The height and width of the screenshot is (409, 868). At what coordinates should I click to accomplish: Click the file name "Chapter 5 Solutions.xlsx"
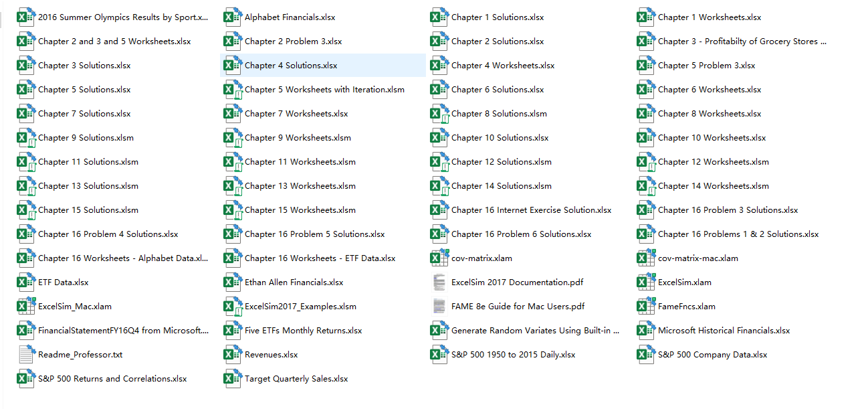pos(84,90)
